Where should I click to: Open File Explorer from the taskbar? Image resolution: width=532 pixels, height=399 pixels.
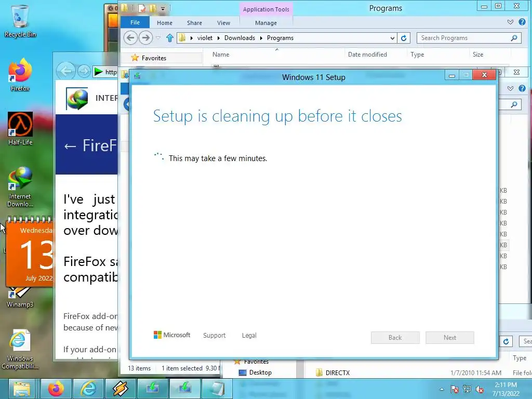(x=22, y=389)
